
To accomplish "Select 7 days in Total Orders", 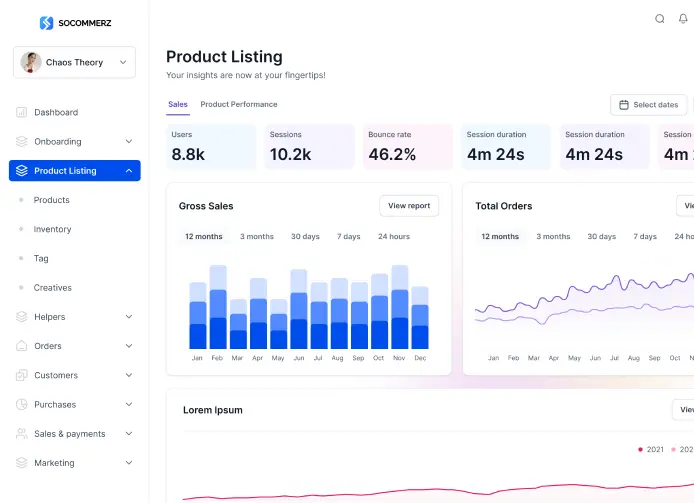I will tap(645, 237).
